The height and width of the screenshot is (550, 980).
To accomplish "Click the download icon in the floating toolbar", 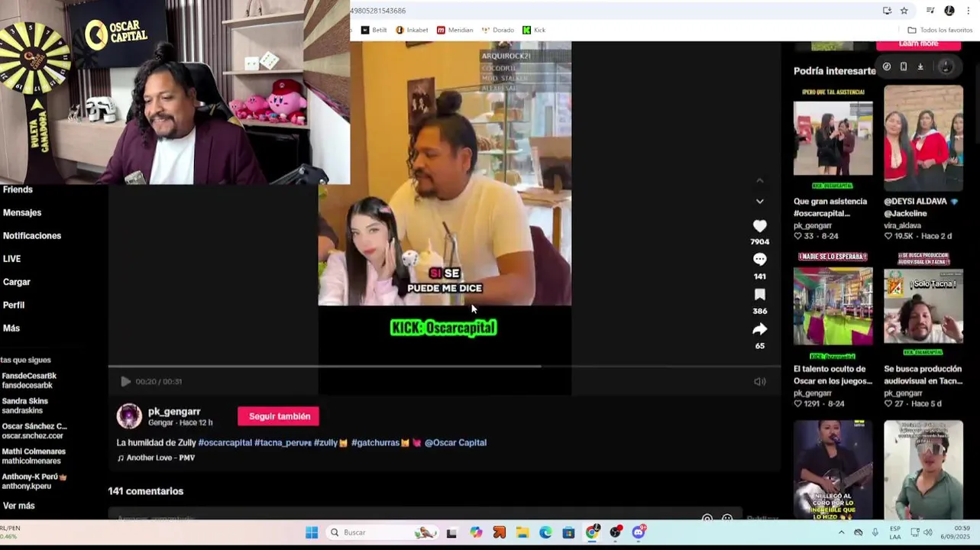I will click(920, 66).
